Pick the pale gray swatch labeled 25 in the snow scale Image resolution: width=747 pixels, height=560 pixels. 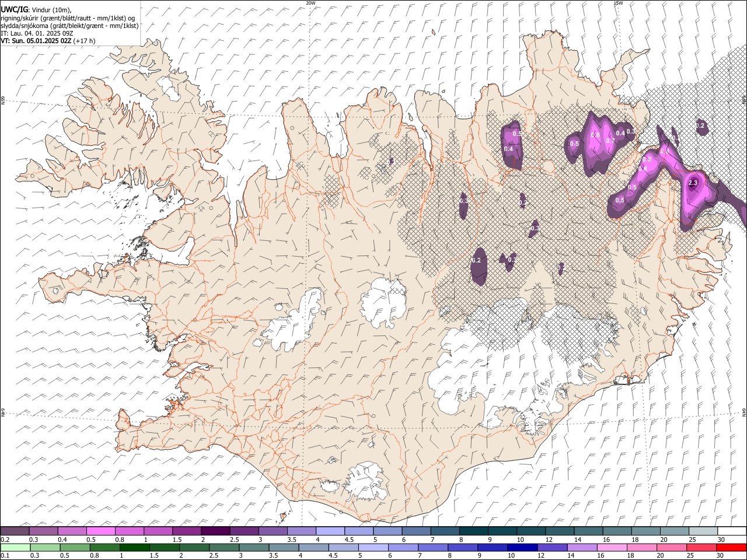pos(703,531)
